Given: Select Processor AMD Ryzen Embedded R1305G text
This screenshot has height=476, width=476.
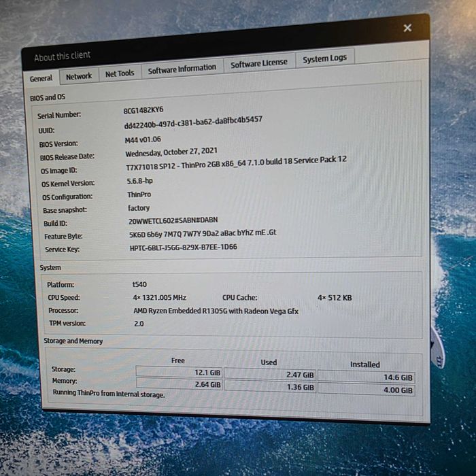Looking at the screenshot, I should pyautogui.click(x=216, y=311).
